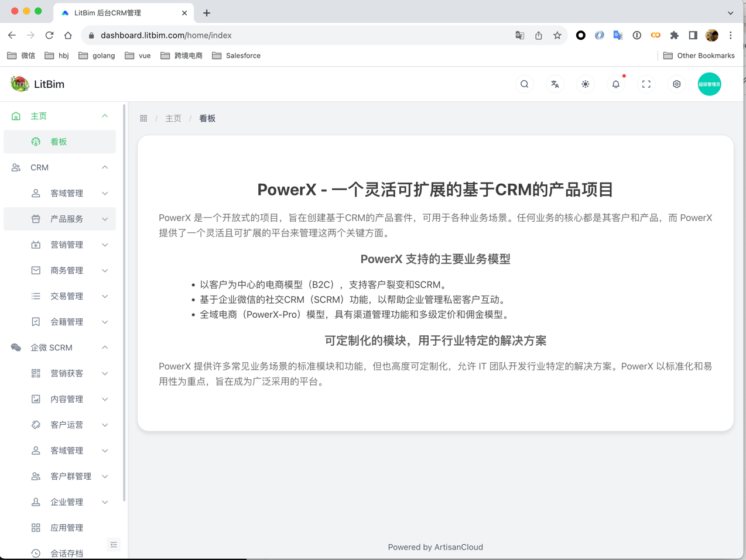Expand the 营销管理 submenu chevron
The image size is (746, 560).
105,245
